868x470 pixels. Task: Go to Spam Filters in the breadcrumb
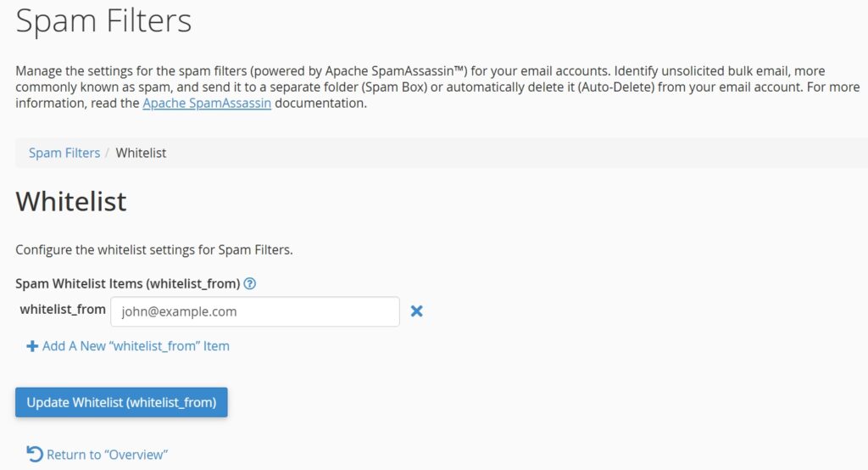[x=64, y=153]
